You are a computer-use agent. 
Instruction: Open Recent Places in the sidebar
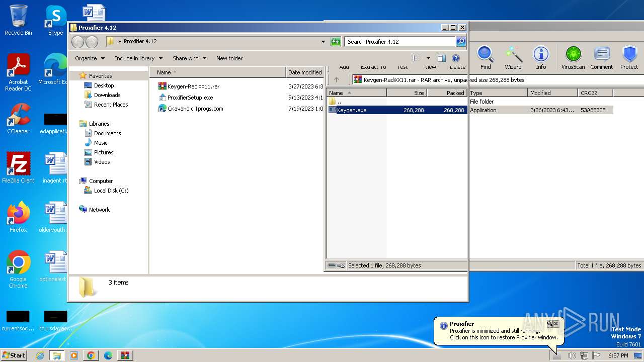pos(106,105)
